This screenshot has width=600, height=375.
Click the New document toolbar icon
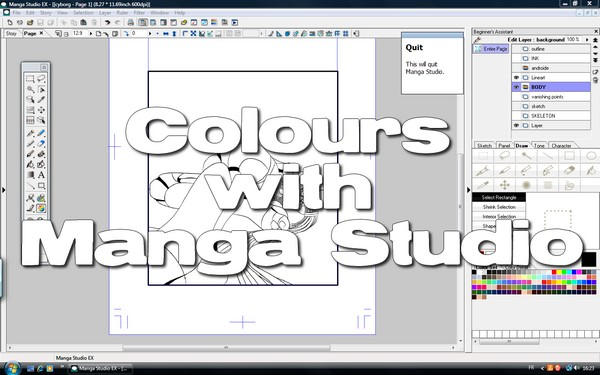[10, 23]
